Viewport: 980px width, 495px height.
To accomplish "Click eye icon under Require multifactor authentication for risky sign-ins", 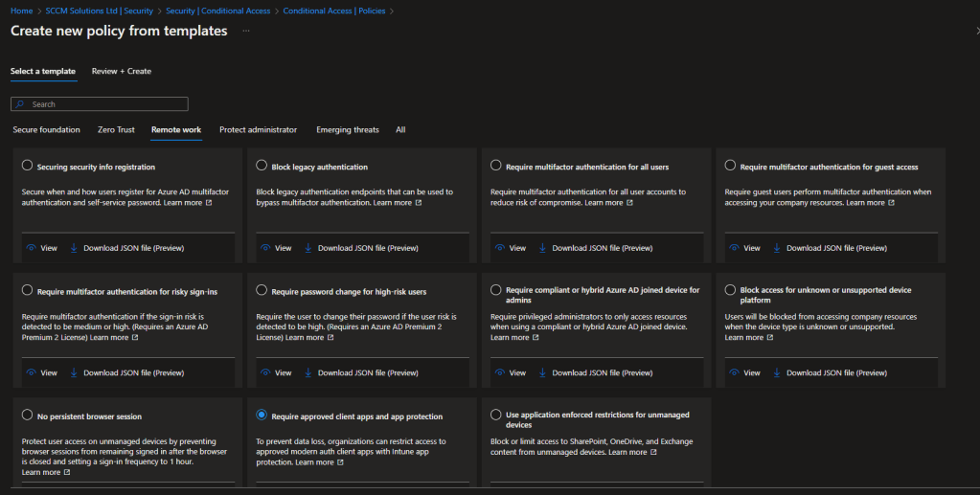I will pyautogui.click(x=31, y=372).
